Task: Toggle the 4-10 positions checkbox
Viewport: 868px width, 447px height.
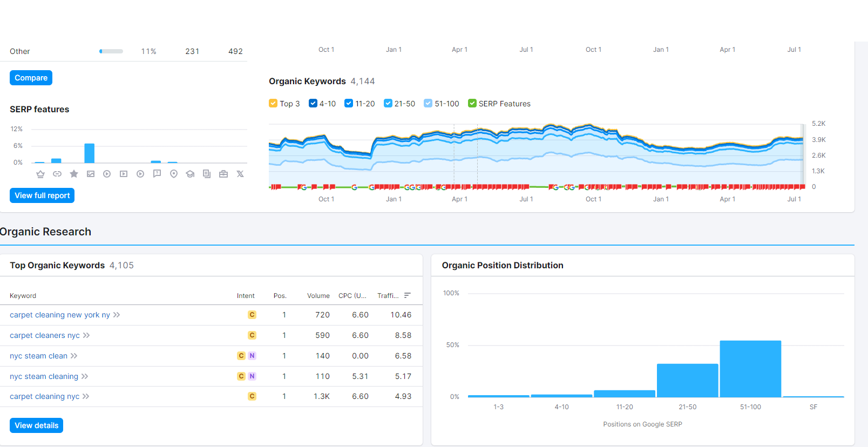Action: point(313,103)
